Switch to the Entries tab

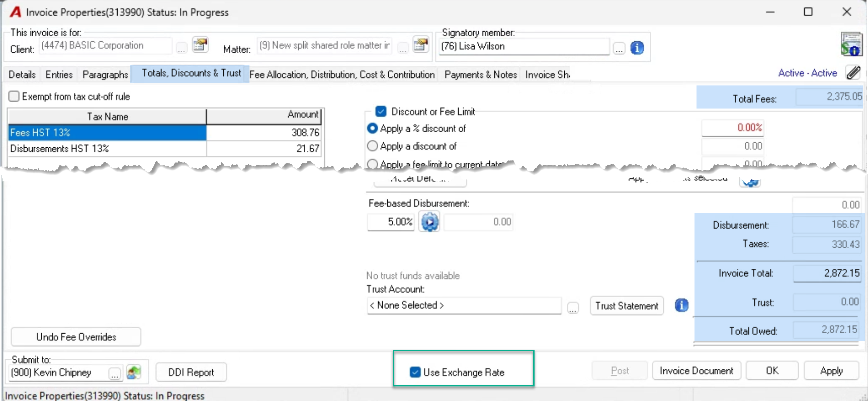(59, 74)
